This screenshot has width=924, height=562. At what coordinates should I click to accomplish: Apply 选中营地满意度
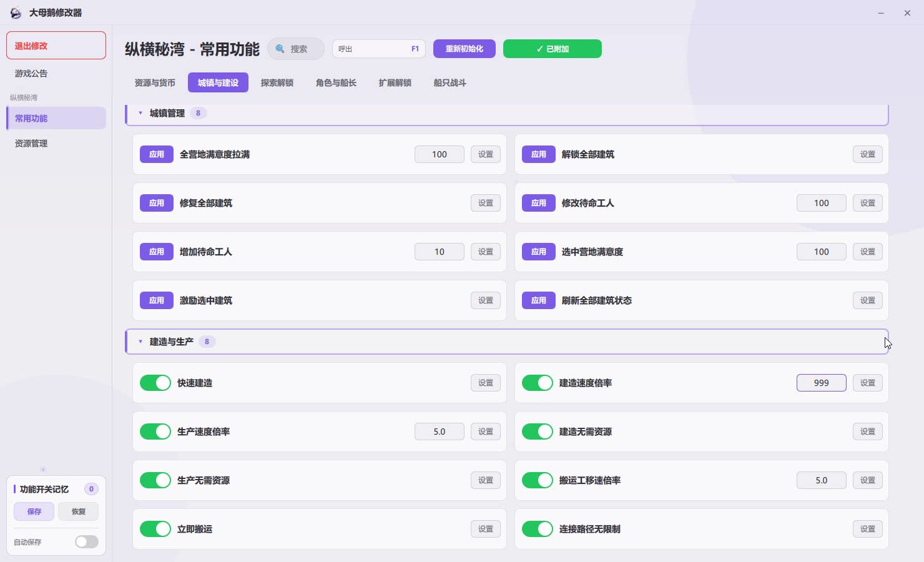tap(539, 252)
